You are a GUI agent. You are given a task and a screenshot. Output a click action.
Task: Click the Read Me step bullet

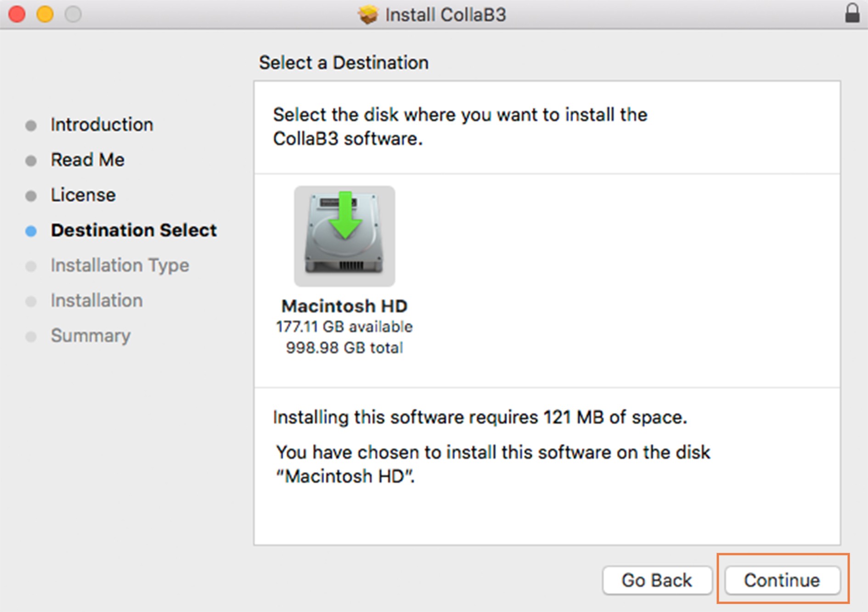31,160
